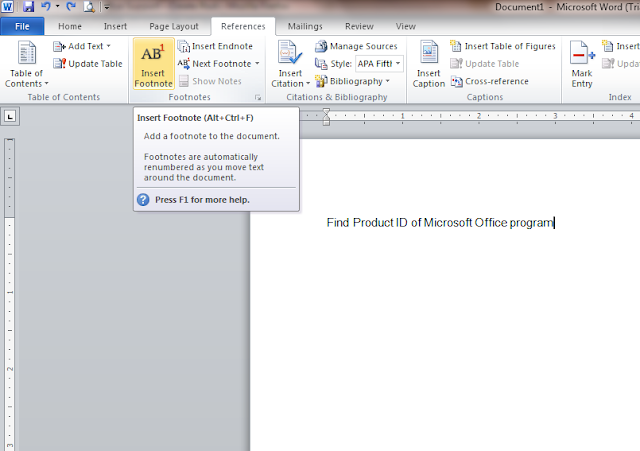Click Update Table in Table of Contents group

88,64
